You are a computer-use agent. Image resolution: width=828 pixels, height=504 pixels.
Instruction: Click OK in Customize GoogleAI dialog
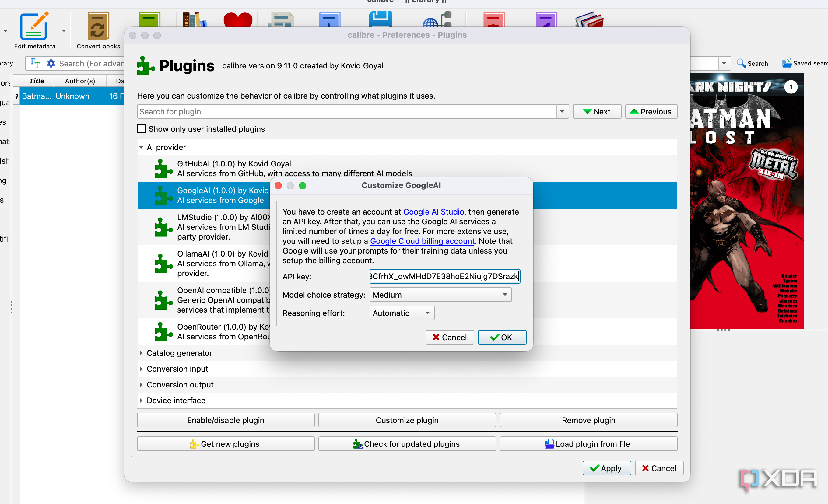502,337
